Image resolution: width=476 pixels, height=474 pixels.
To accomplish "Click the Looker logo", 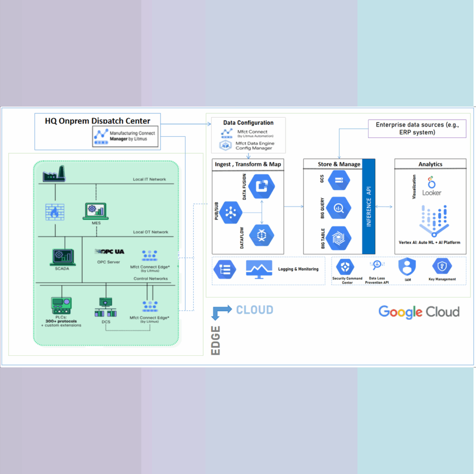I will [x=431, y=186].
